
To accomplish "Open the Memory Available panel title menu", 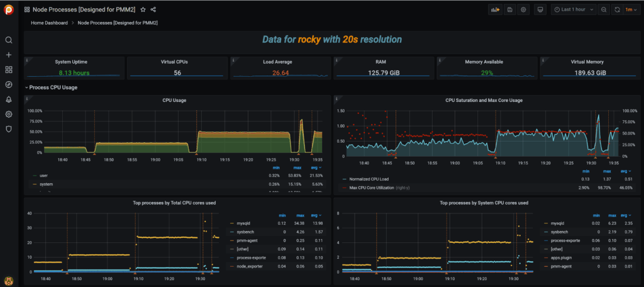I will tap(484, 62).
